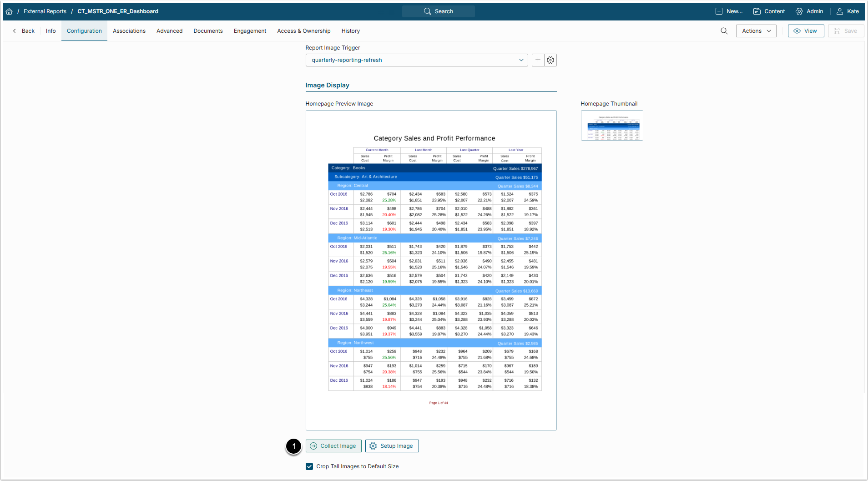Open the New menu in top bar
The height and width of the screenshot is (481, 868).
(x=729, y=11)
